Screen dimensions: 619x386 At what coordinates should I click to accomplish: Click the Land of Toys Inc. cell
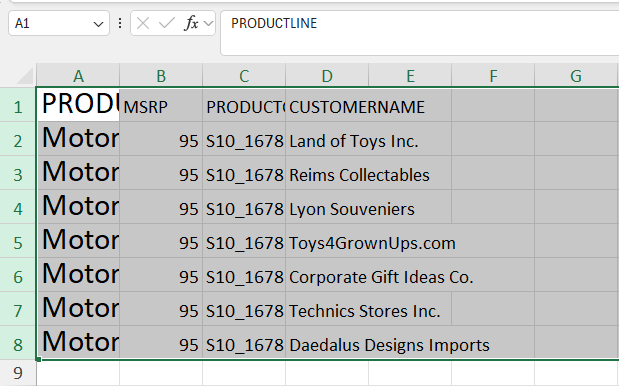[327, 139]
